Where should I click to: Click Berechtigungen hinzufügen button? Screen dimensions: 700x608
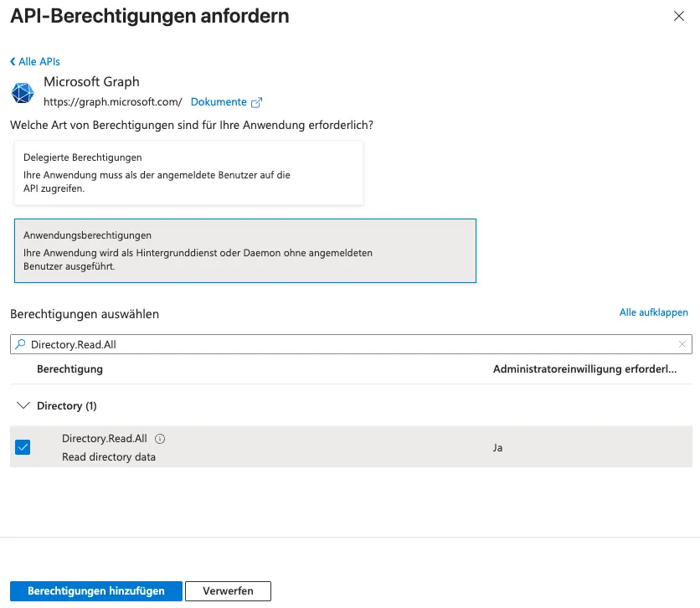(x=96, y=591)
